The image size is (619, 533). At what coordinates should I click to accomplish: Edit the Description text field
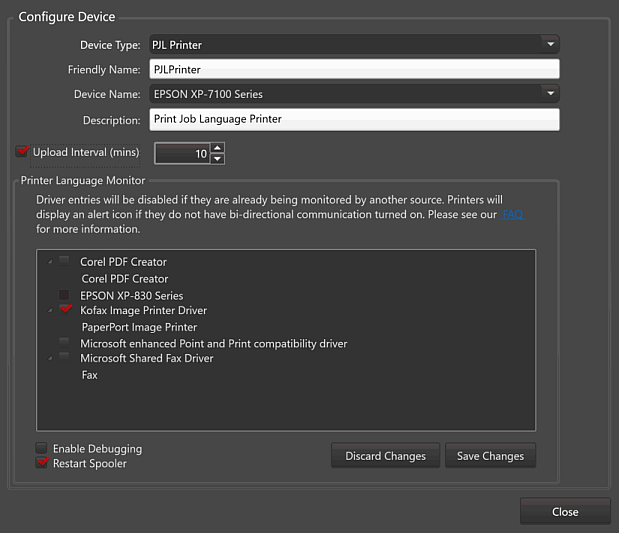(354, 119)
